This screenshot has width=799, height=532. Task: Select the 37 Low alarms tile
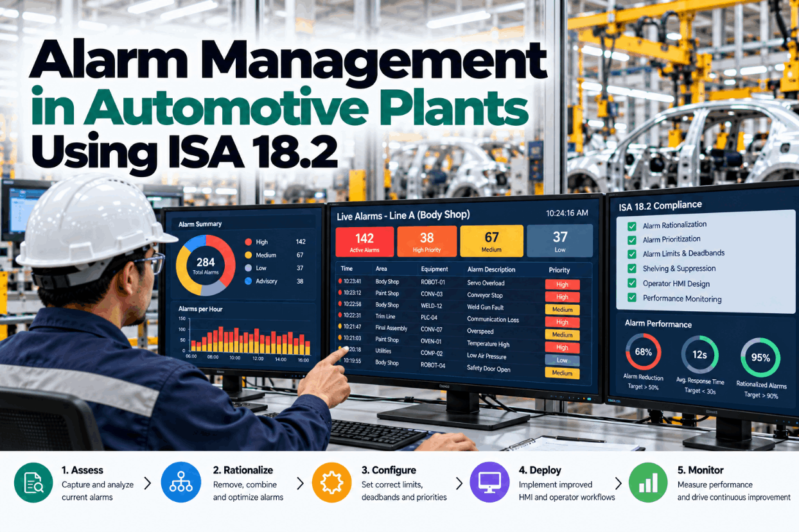coord(560,241)
